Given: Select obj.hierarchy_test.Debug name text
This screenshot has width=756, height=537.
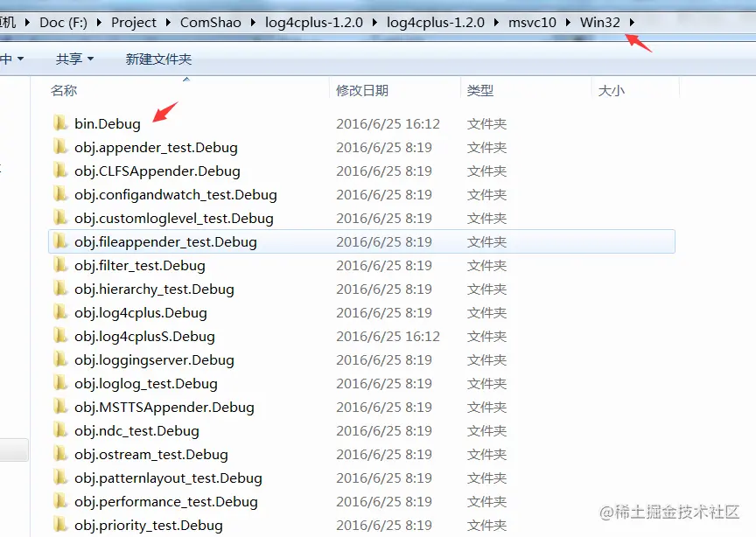Looking at the screenshot, I should (154, 289).
